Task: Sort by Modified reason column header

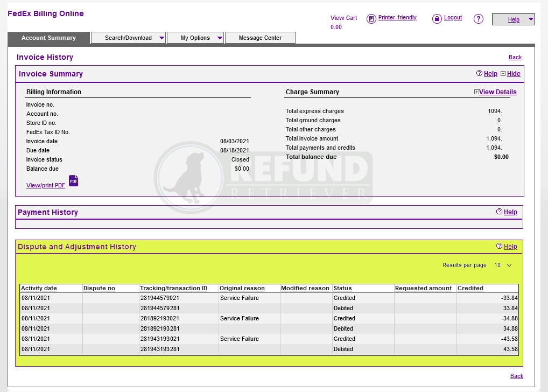Action: coord(305,288)
